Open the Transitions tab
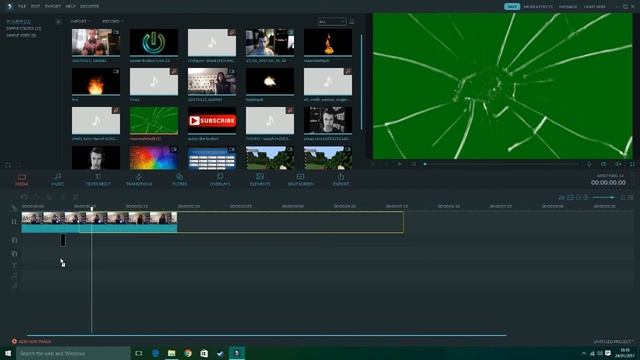640x360 pixels. click(x=139, y=180)
